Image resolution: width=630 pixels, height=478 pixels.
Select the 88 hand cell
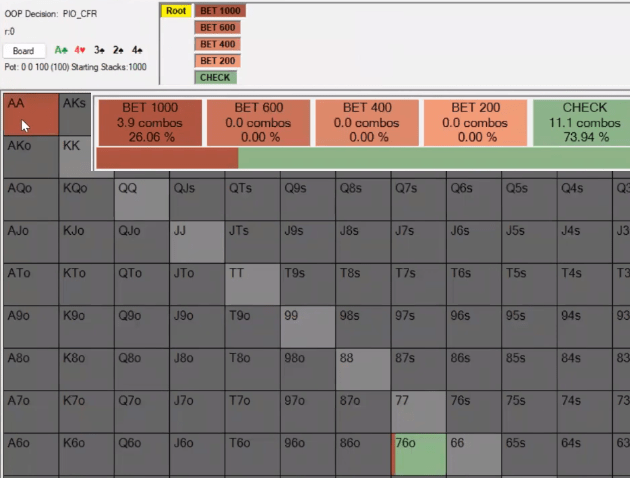point(363,370)
